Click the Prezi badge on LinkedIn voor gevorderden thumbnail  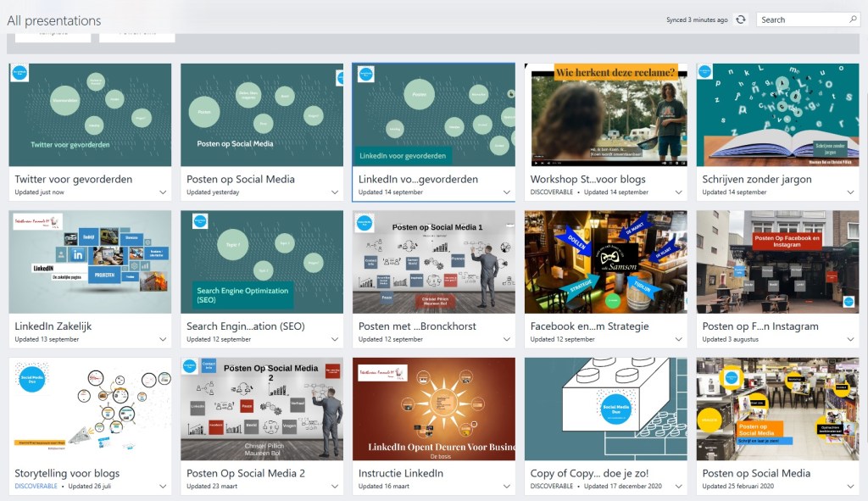[x=364, y=74]
